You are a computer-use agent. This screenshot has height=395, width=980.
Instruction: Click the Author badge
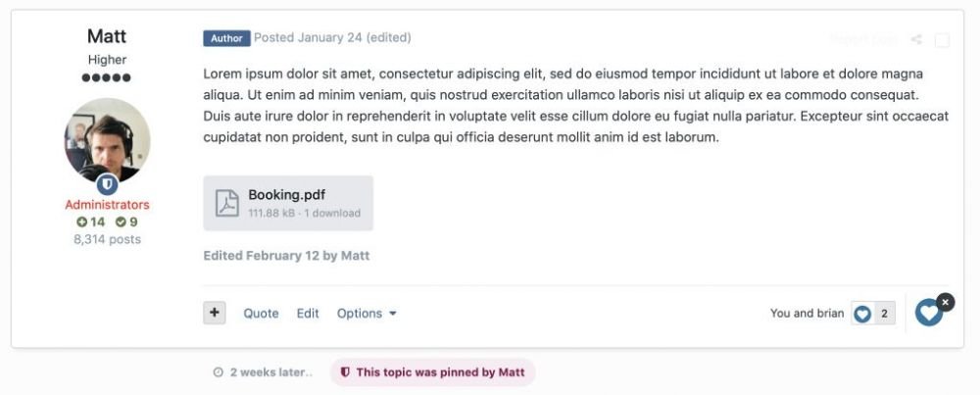pyautogui.click(x=226, y=38)
